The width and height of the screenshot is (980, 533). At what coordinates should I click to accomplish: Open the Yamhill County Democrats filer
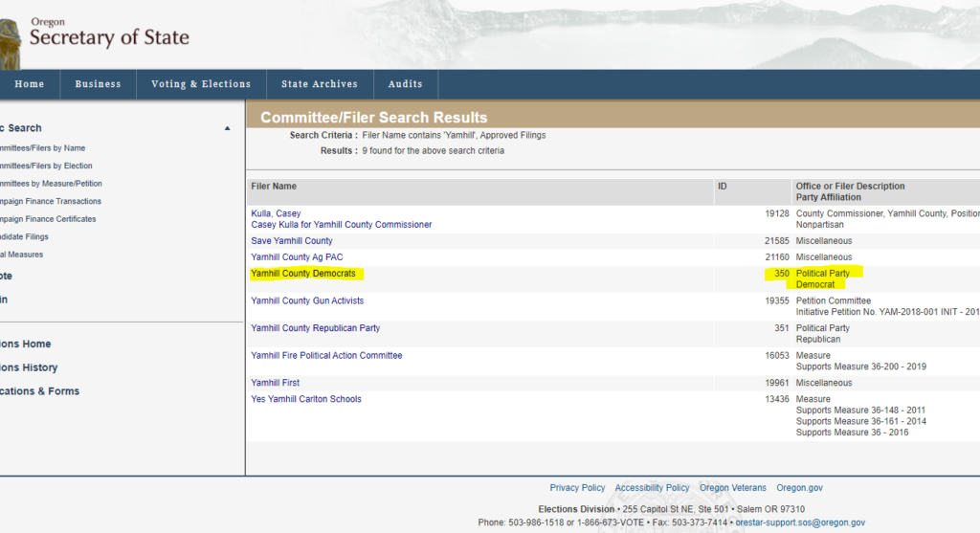click(x=303, y=274)
